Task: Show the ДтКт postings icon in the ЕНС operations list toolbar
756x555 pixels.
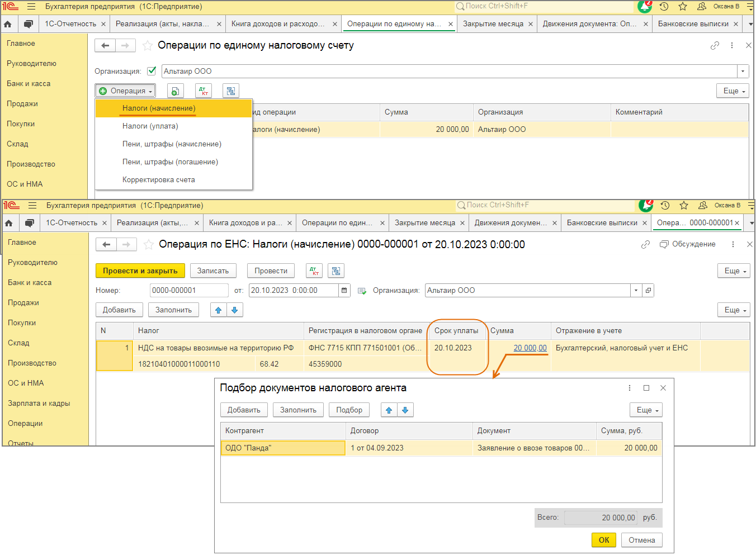Action: 204,91
